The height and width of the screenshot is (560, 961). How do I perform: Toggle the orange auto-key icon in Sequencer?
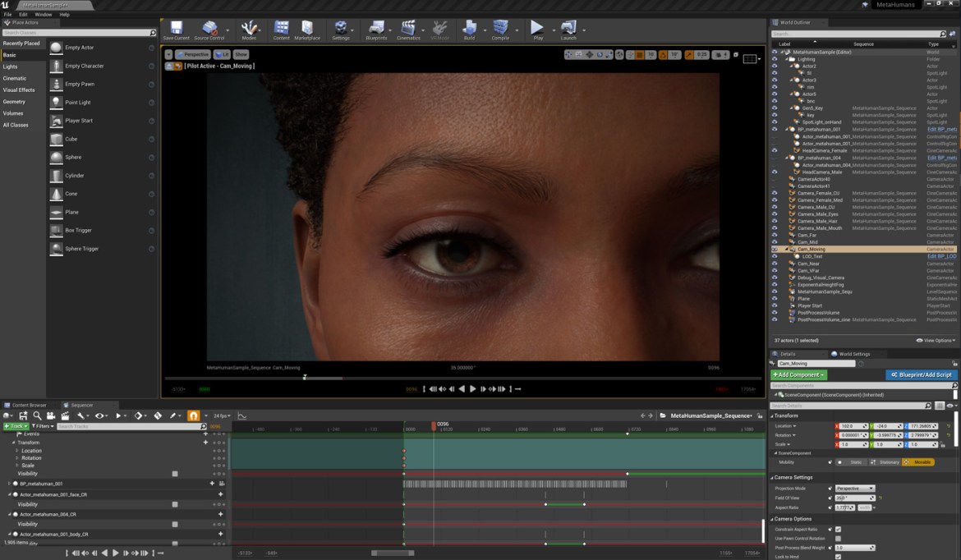pos(194,416)
